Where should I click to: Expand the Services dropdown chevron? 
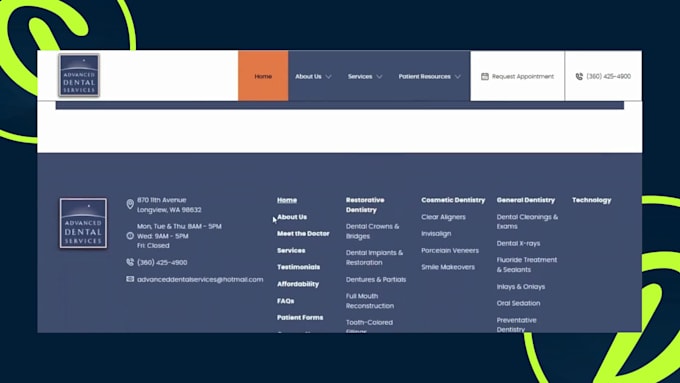379,77
